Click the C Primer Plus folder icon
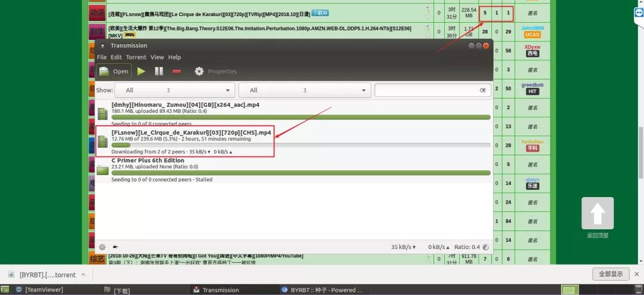The image size is (644, 295). [103, 170]
